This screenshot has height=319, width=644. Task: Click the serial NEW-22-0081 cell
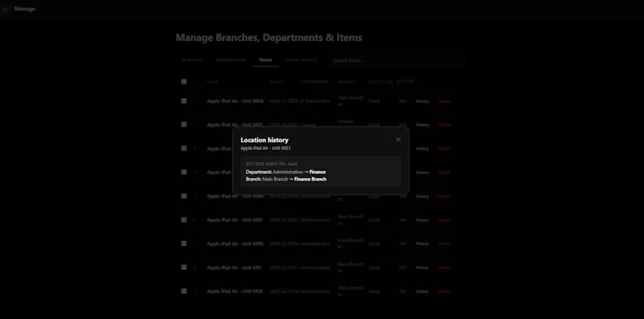(284, 220)
